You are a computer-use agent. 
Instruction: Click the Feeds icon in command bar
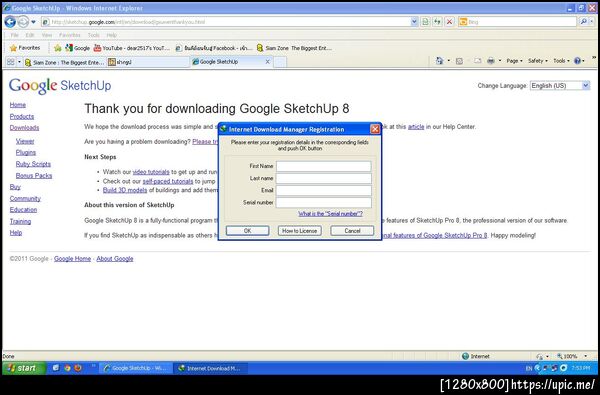coord(459,61)
